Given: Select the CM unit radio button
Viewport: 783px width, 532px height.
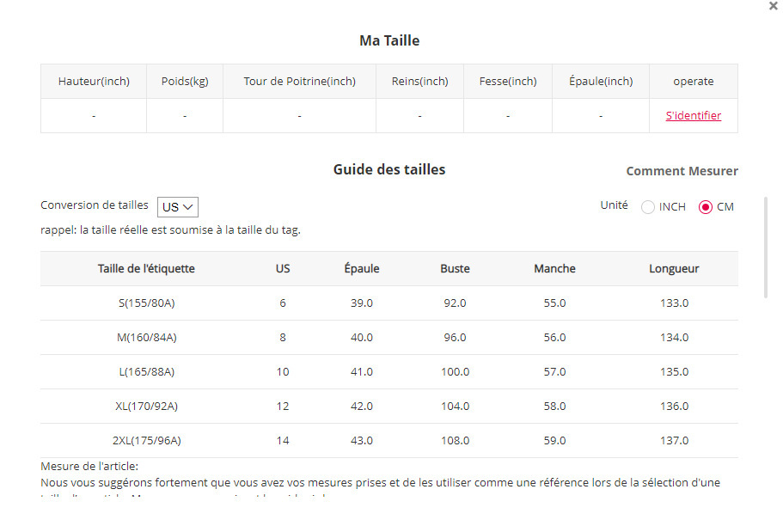Looking at the screenshot, I should [706, 207].
